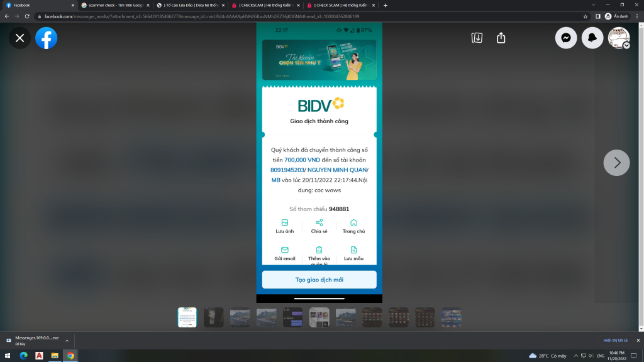The image size is (644, 362).
Task: Open Messenger from top-right icon
Action: tap(566, 38)
